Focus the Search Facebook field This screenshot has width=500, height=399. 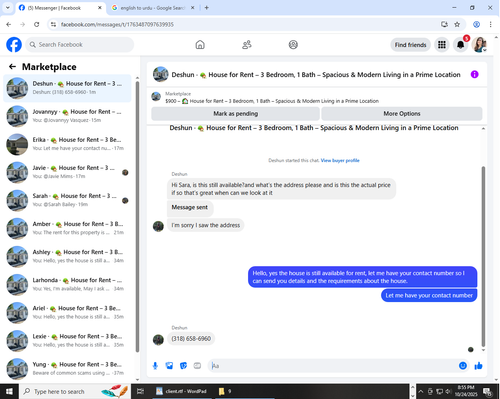[80, 45]
